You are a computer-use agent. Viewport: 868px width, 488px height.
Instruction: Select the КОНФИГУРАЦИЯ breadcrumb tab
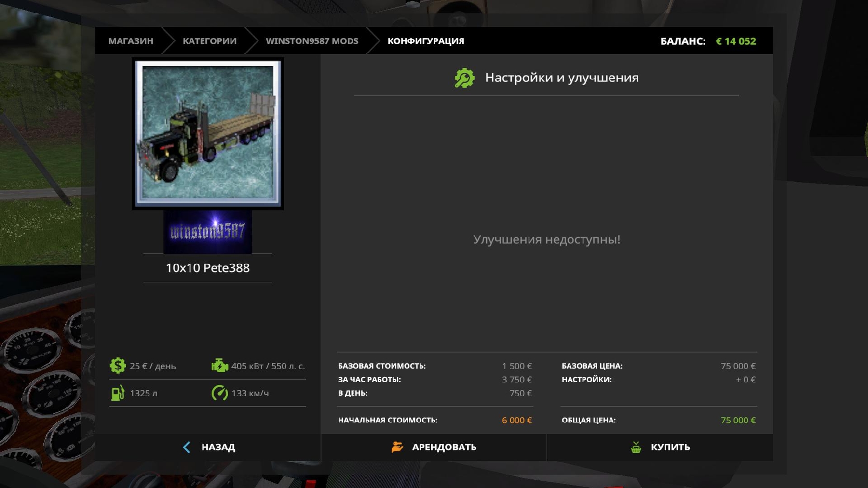click(425, 41)
